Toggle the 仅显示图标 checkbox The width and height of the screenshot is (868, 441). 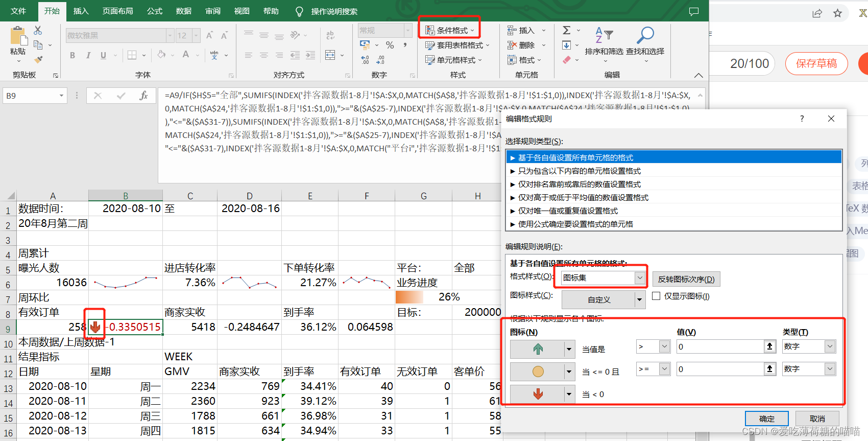(657, 296)
